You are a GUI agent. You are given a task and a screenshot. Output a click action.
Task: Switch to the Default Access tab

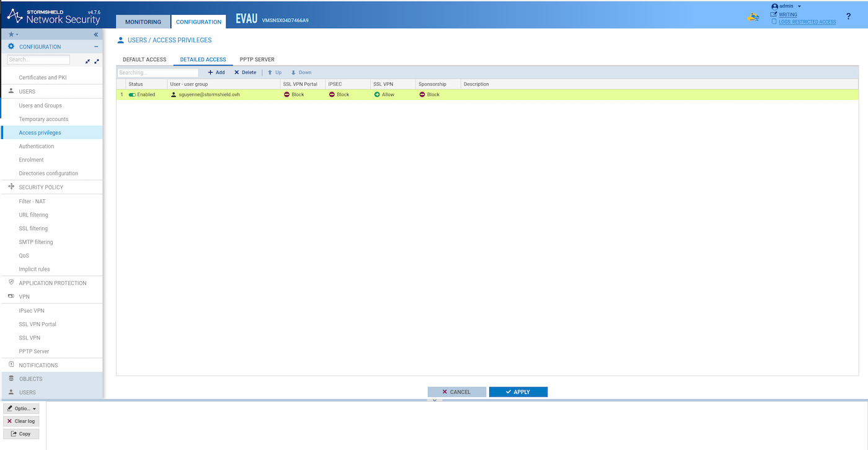pyautogui.click(x=144, y=60)
